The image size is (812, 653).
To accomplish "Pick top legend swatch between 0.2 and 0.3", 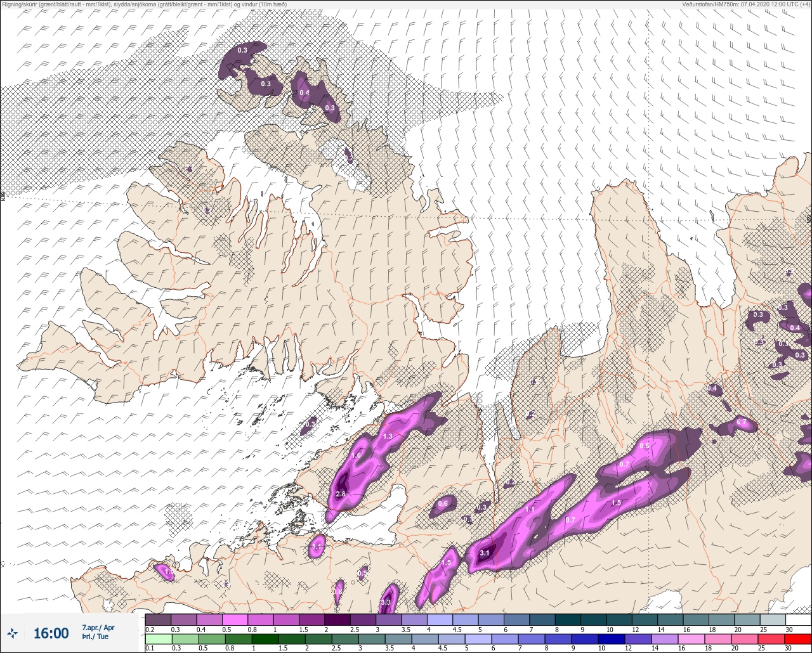I will 158,619.
